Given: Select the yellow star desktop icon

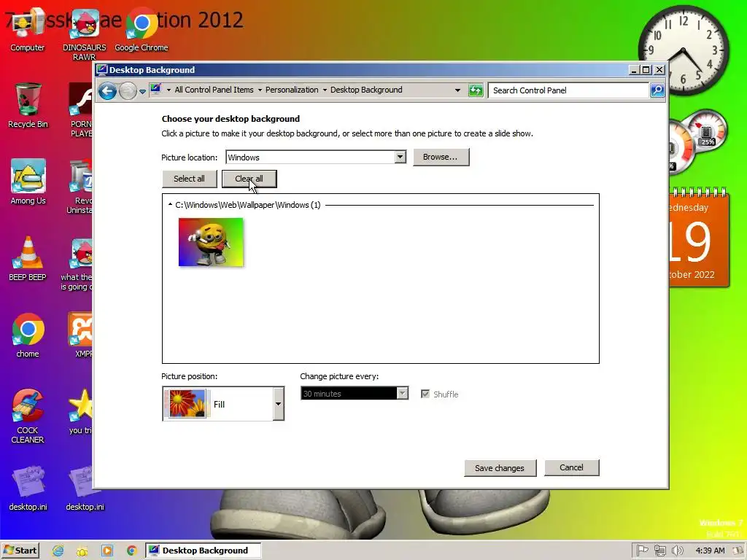Looking at the screenshot, I should (81, 411).
